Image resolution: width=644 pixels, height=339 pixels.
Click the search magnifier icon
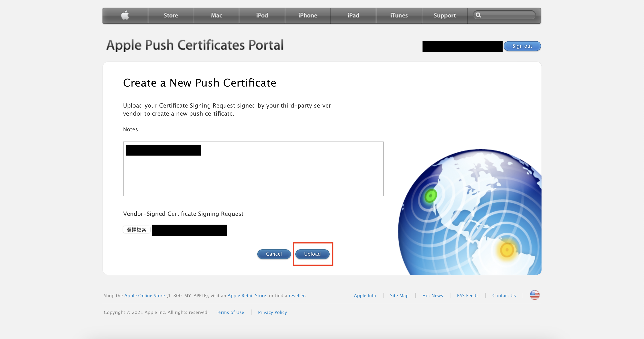coord(478,15)
